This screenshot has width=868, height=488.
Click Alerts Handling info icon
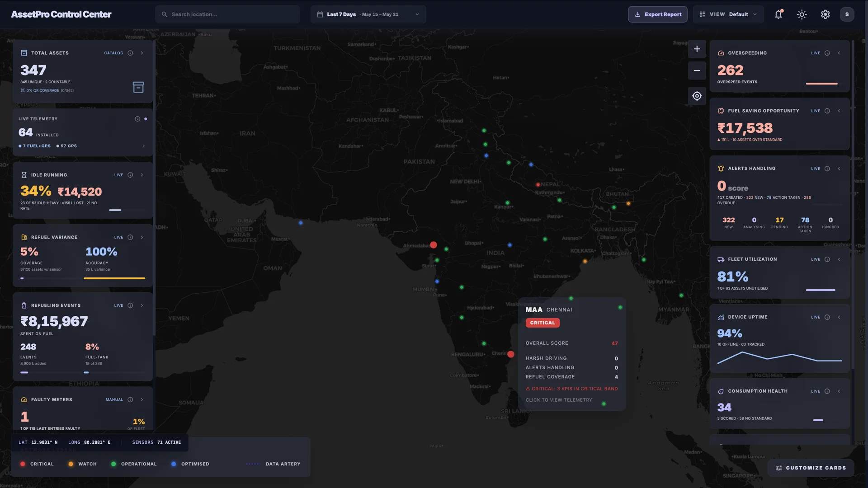click(x=827, y=169)
